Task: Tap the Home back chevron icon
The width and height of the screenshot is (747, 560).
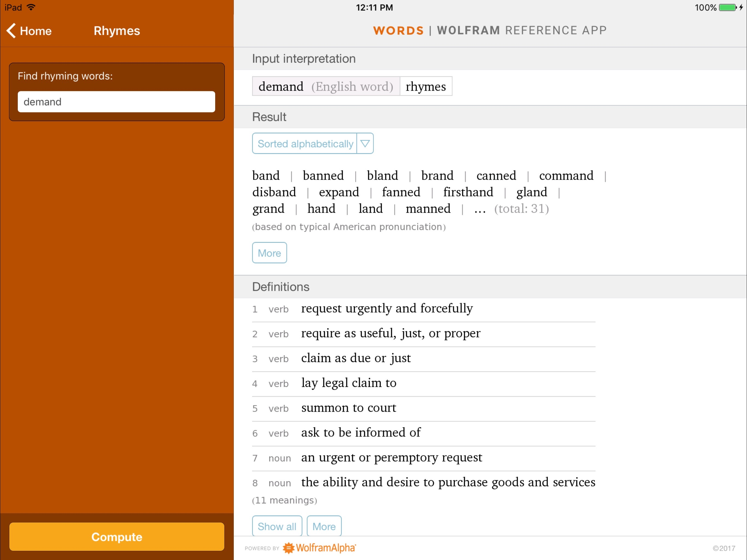Action: [x=11, y=31]
